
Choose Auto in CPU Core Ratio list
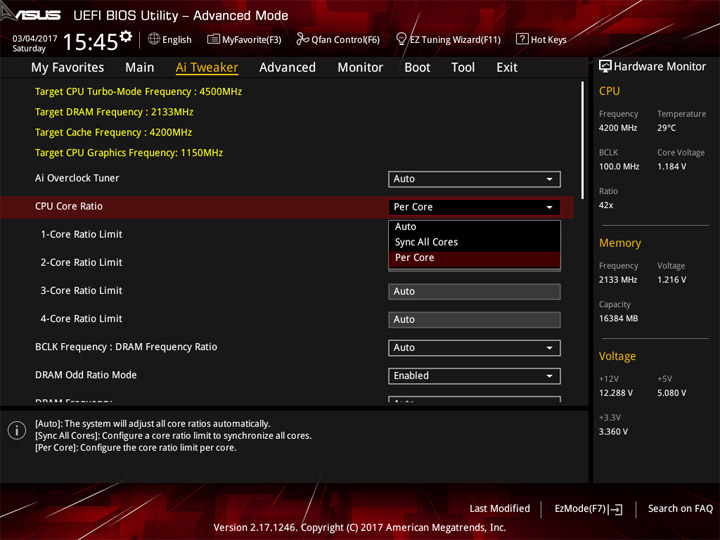(x=474, y=227)
